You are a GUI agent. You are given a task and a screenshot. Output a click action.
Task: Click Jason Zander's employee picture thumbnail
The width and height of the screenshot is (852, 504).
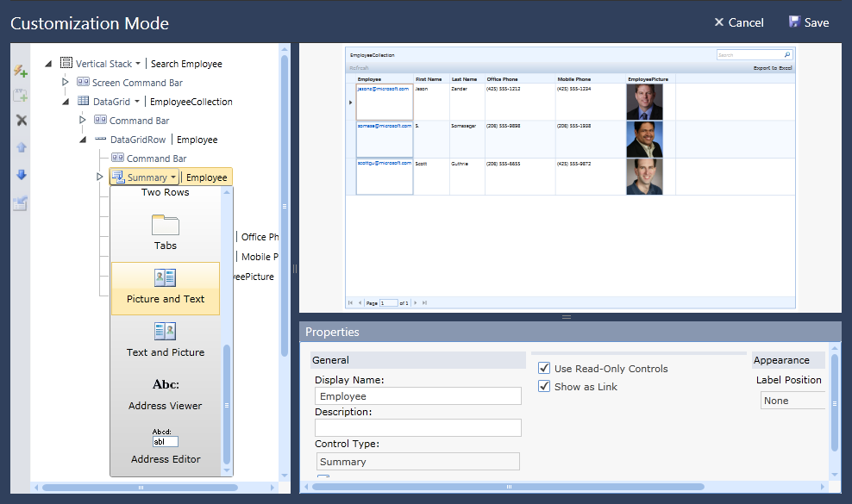tap(645, 101)
